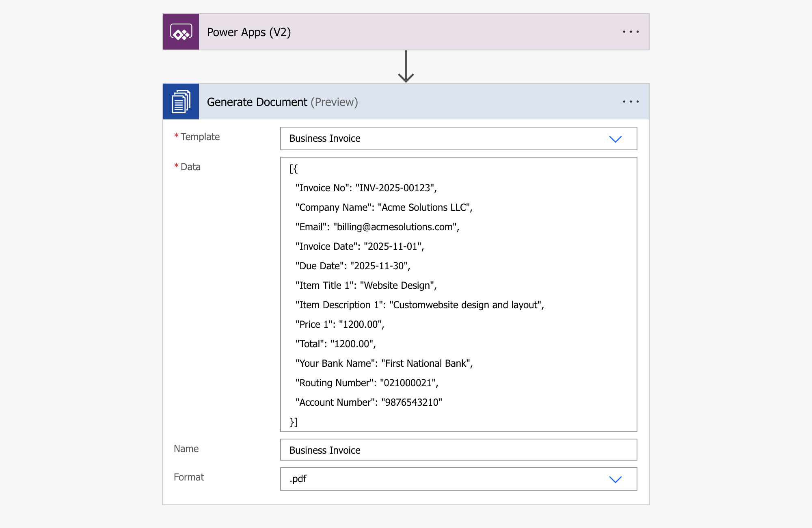This screenshot has width=812, height=528.
Task: Open the Power Apps (V2) ellipsis menu
Action: click(631, 32)
